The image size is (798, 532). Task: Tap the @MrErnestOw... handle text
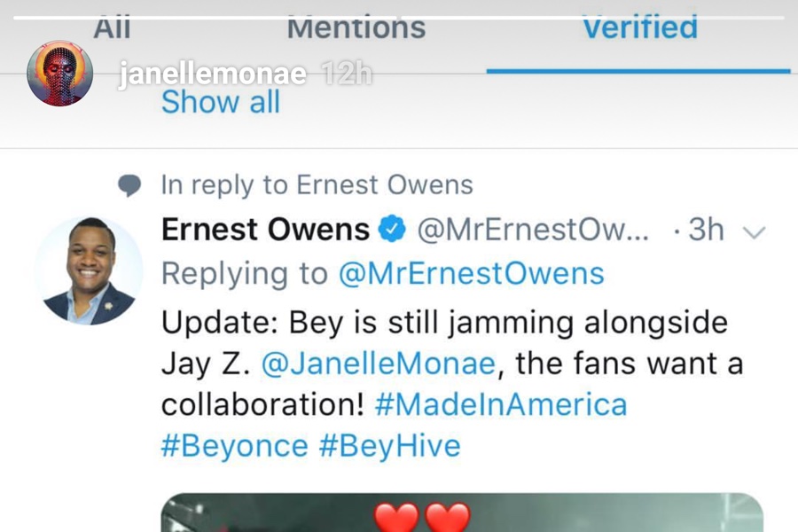pyautogui.click(x=533, y=230)
